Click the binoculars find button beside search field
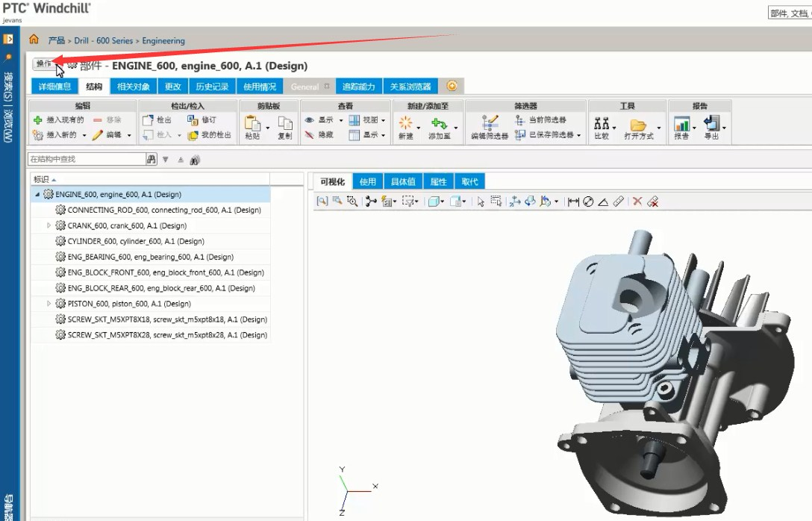Image resolution: width=812 pixels, height=521 pixels. pyautogui.click(x=151, y=159)
